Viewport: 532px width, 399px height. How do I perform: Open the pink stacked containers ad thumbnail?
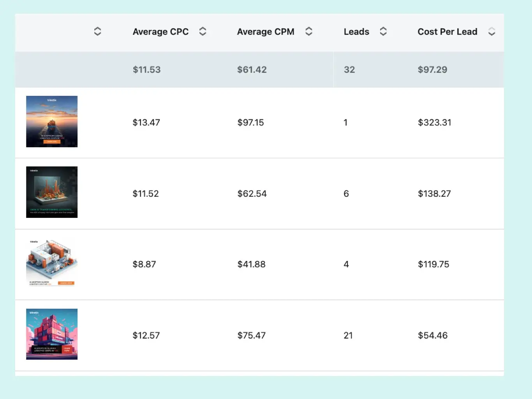point(52,334)
